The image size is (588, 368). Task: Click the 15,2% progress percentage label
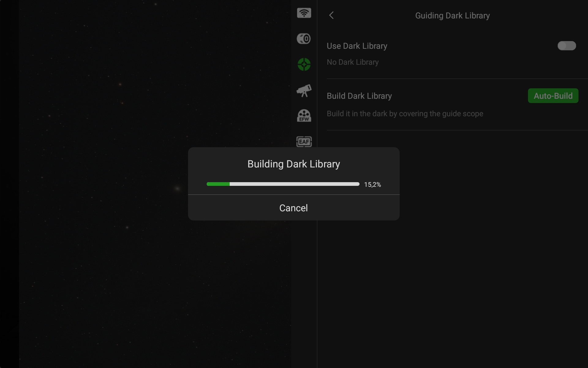click(372, 185)
